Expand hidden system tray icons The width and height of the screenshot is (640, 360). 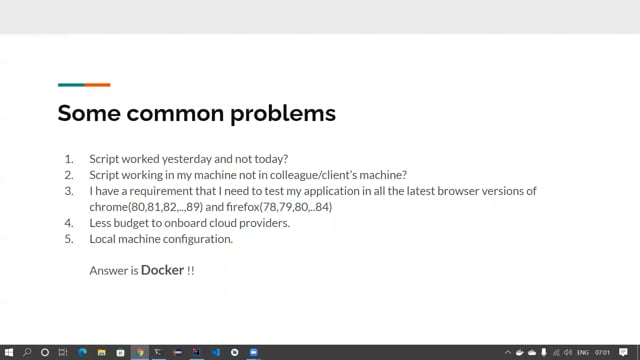(x=508, y=352)
